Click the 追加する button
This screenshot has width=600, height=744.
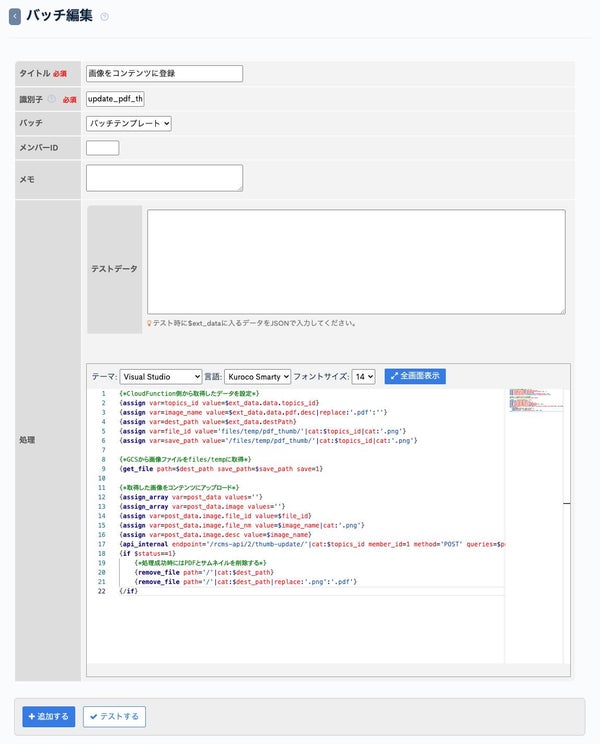[x=48, y=716]
